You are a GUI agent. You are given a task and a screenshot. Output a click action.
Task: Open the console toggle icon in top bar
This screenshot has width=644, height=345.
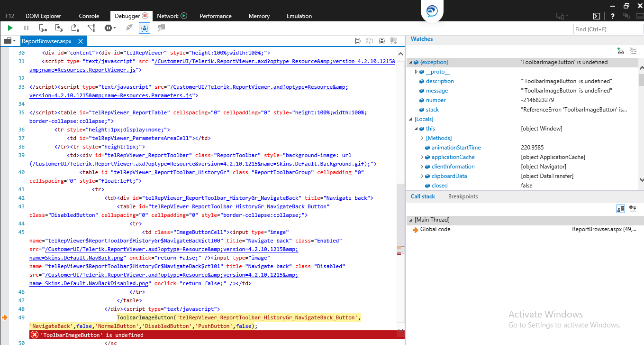click(x=597, y=16)
